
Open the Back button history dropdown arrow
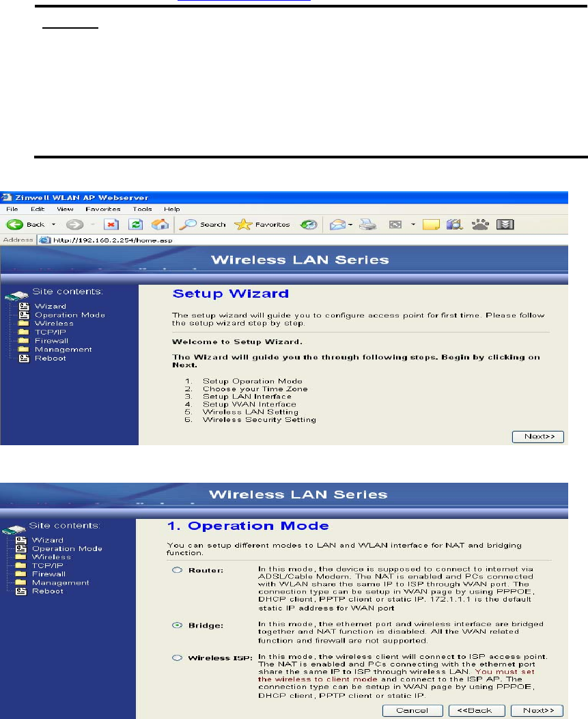coord(53,224)
